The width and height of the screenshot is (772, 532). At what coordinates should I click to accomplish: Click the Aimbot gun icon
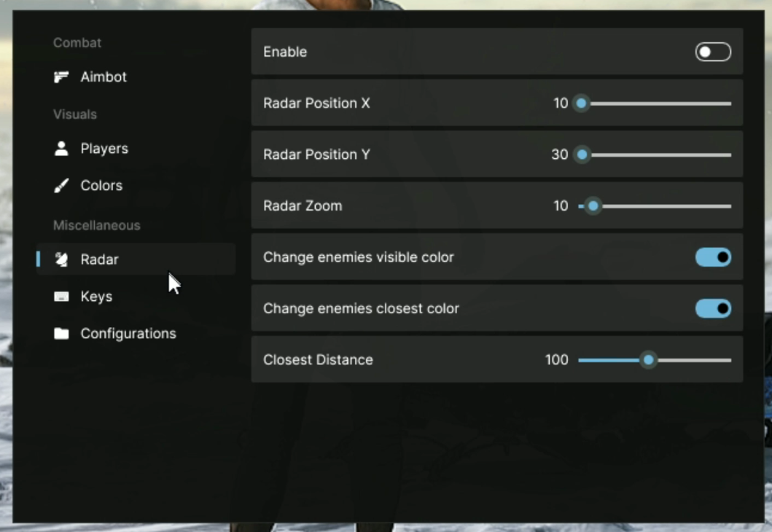tap(61, 77)
